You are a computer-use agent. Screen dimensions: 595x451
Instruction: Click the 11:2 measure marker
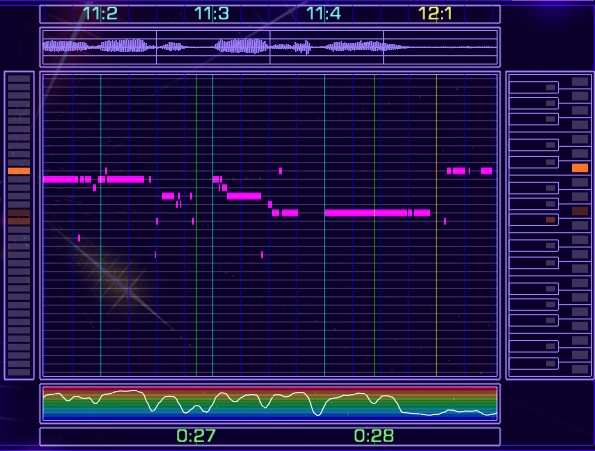pyautogui.click(x=100, y=14)
